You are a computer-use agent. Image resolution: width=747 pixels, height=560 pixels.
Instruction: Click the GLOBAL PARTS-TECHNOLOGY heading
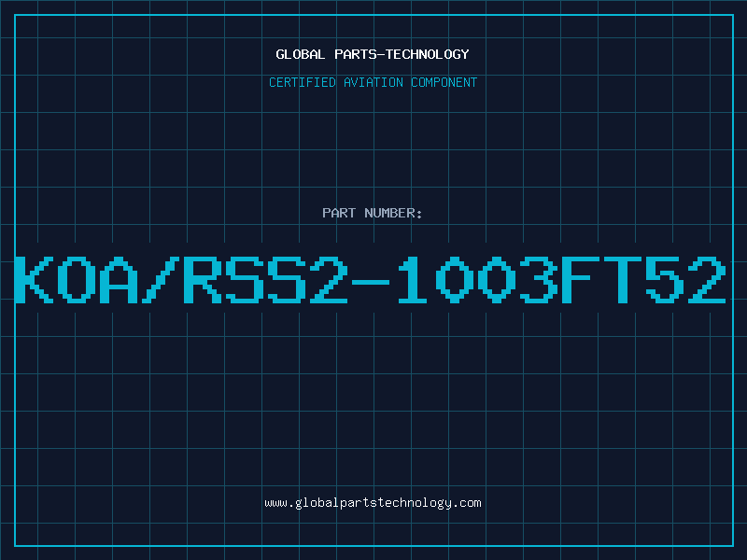[373, 54]
